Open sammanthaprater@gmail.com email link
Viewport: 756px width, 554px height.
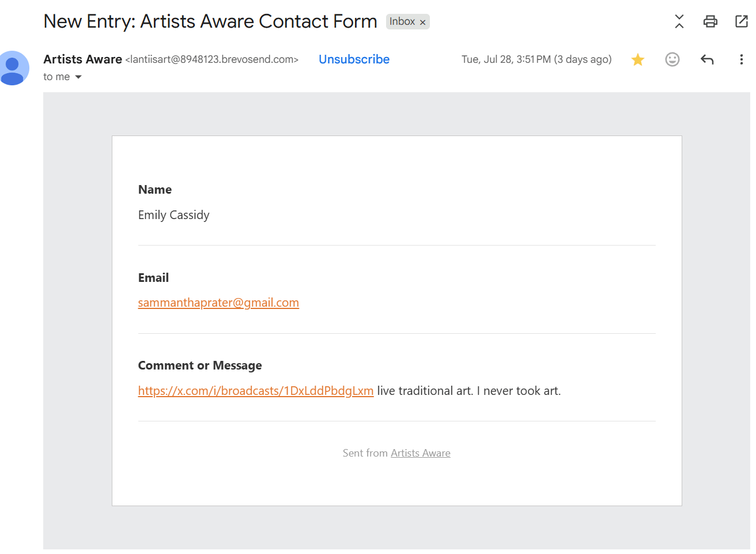(218, 303)
